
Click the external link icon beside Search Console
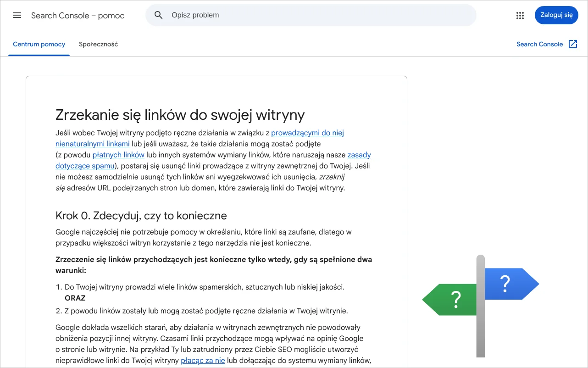click(x=573, y=44)
